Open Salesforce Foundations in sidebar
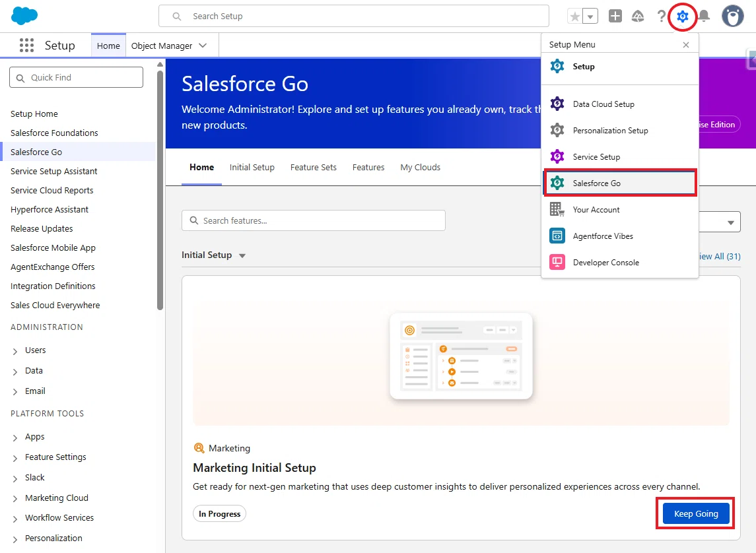The image size is (756, 553). [x=55, y=133]
